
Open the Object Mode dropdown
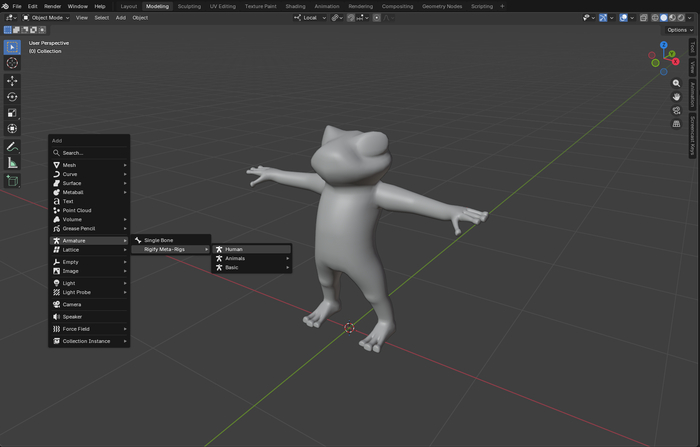click(46, 17)
